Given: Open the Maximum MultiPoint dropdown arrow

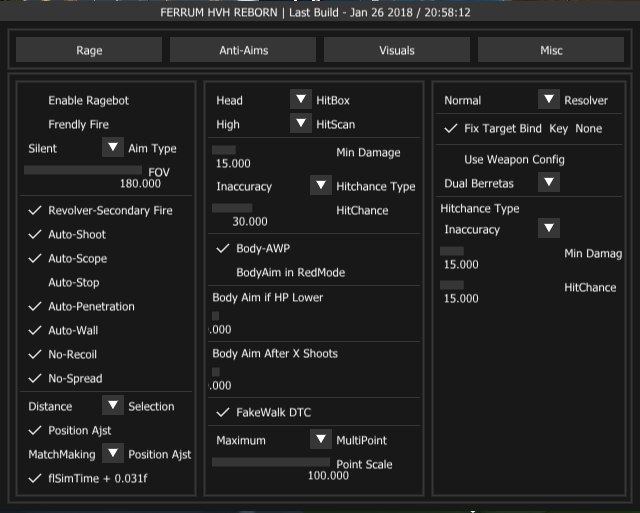Looking at the screenshot, I should pyautogui.click(x=321, y=439).
